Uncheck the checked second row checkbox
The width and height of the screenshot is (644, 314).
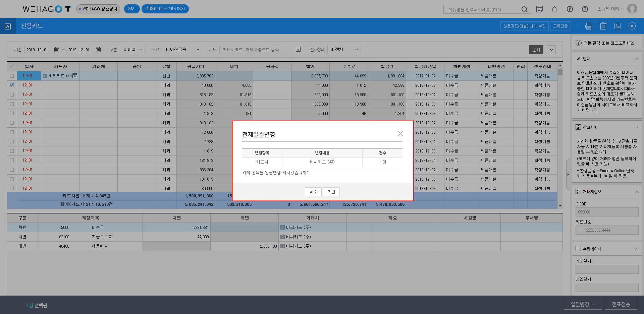point(12,85)
